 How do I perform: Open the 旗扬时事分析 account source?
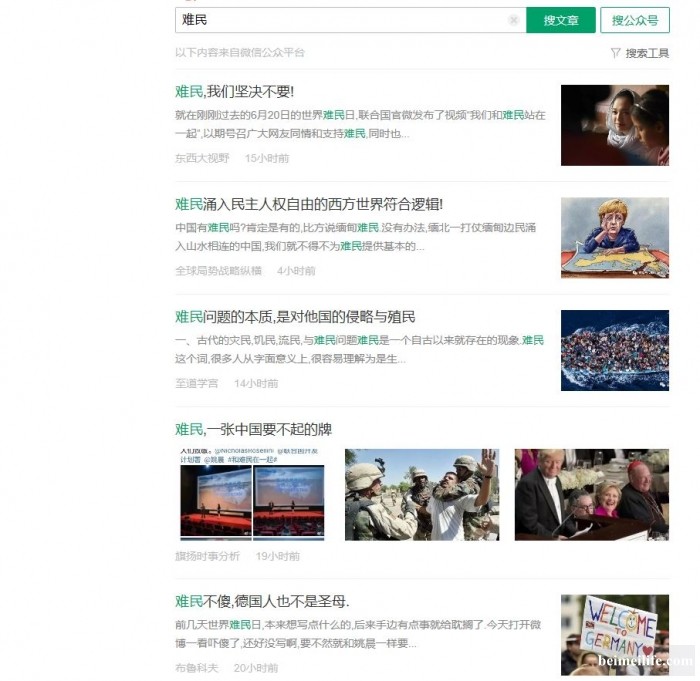(x=208, y=556)
